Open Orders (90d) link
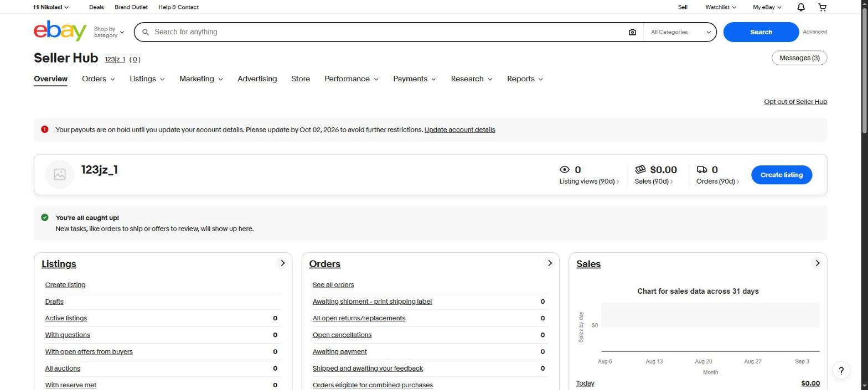 (717, 181)
